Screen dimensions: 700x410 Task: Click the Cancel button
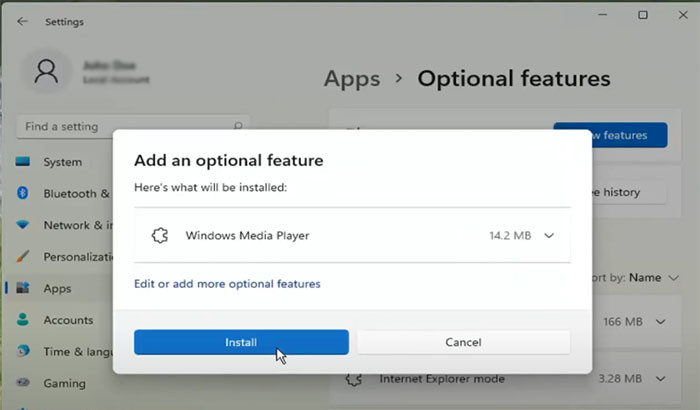(x=463, y=342)
